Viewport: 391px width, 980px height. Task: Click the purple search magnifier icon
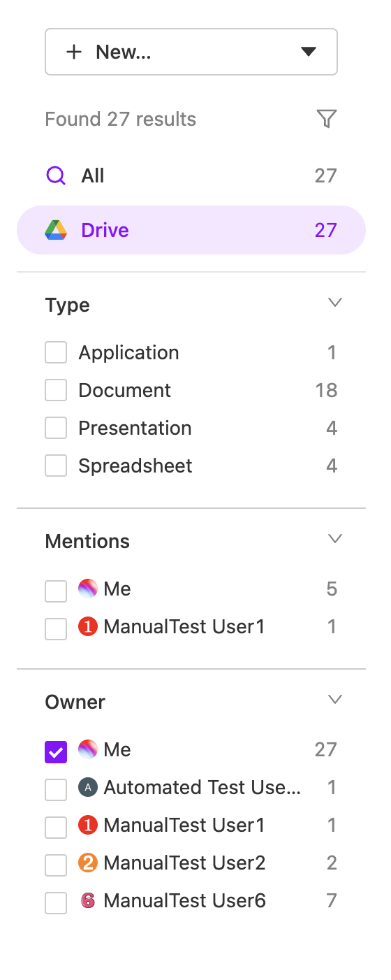click(56, 175)
